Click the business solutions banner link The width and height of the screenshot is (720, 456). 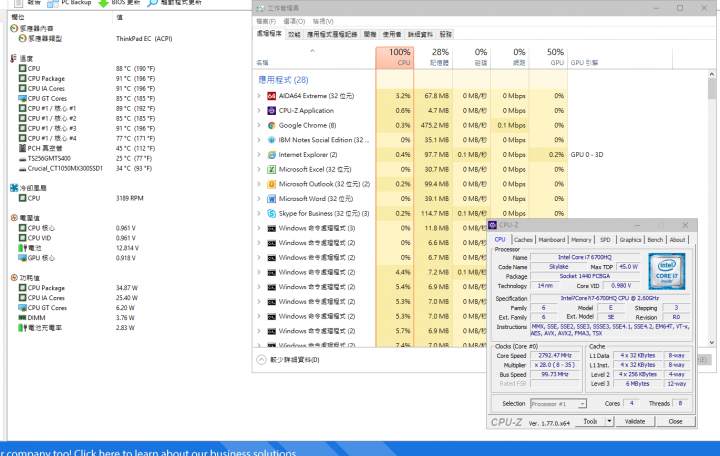pyautogui.click(x=148, y=452)
